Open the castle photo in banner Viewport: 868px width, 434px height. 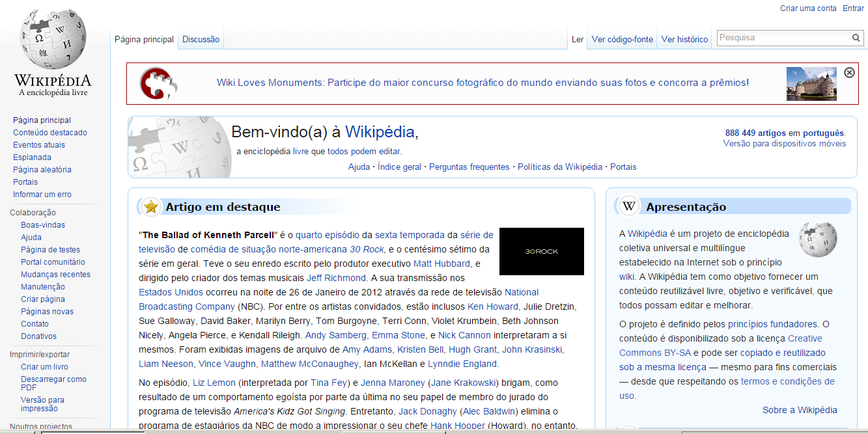(x=811, y=83)
